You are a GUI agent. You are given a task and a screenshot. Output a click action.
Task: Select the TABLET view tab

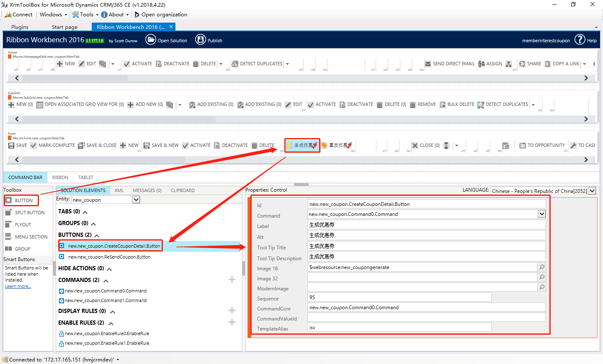point(85,177)
